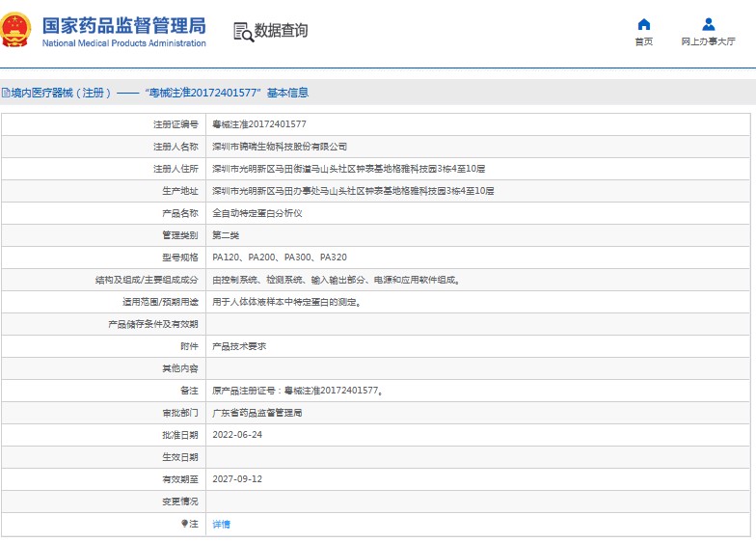This screenshot has height=542, width=756.
Task: Click the lightbulb icon beside 注
Action: pyautogui.click(x=184, y=523)
